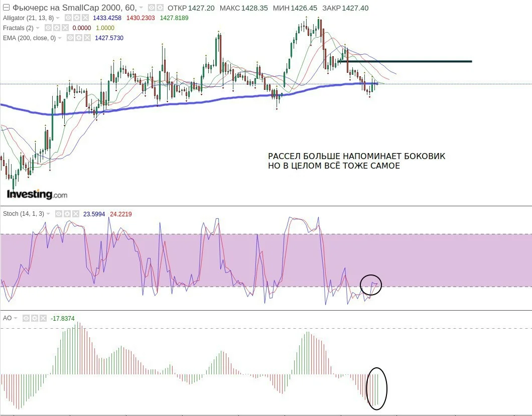Click the EMA (200, close, 0) legend label
Image resolution: width=532 pixels, height=416 pixels.
30,38
